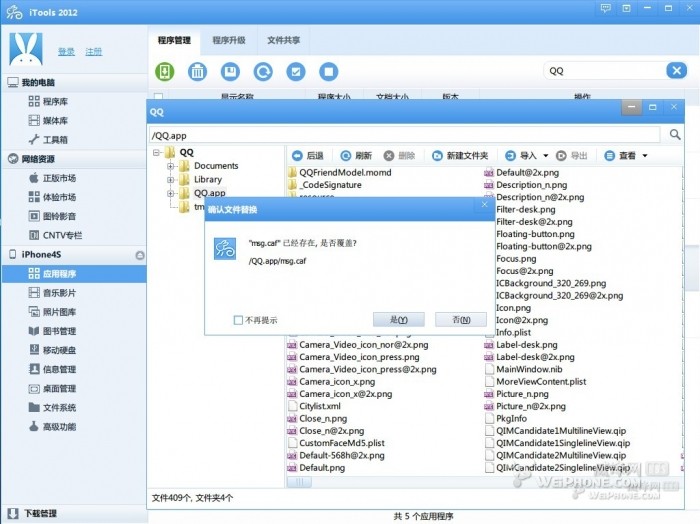
Task: Select file PkgInfo
Action: (x=505, y=419)
